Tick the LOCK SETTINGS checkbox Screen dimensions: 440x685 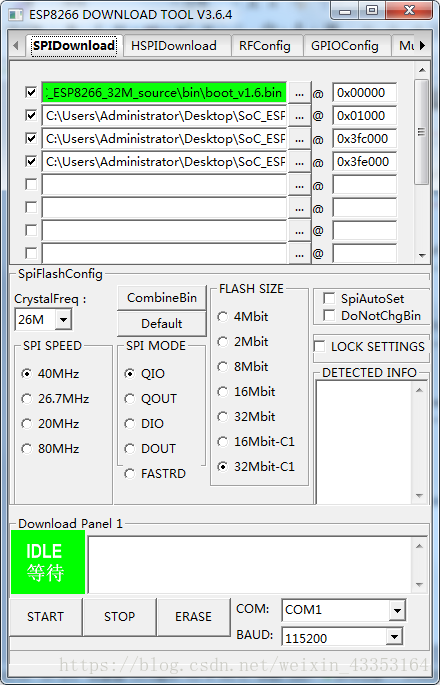coord(319,346)
